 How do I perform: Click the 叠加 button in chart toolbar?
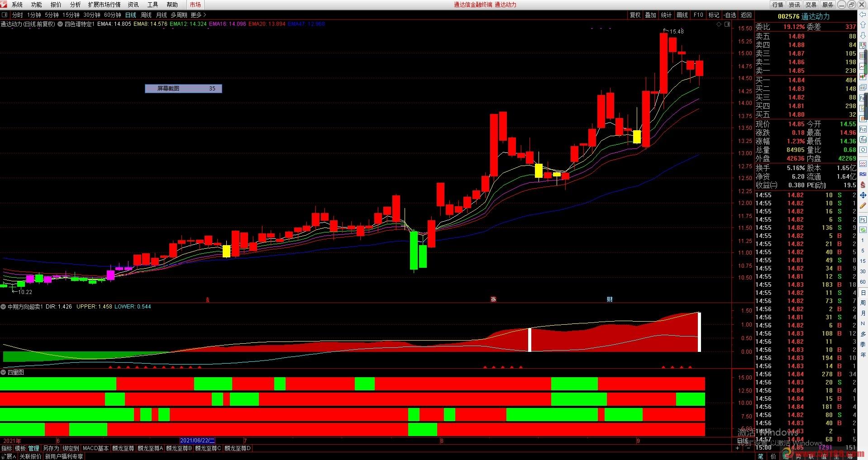651,15
